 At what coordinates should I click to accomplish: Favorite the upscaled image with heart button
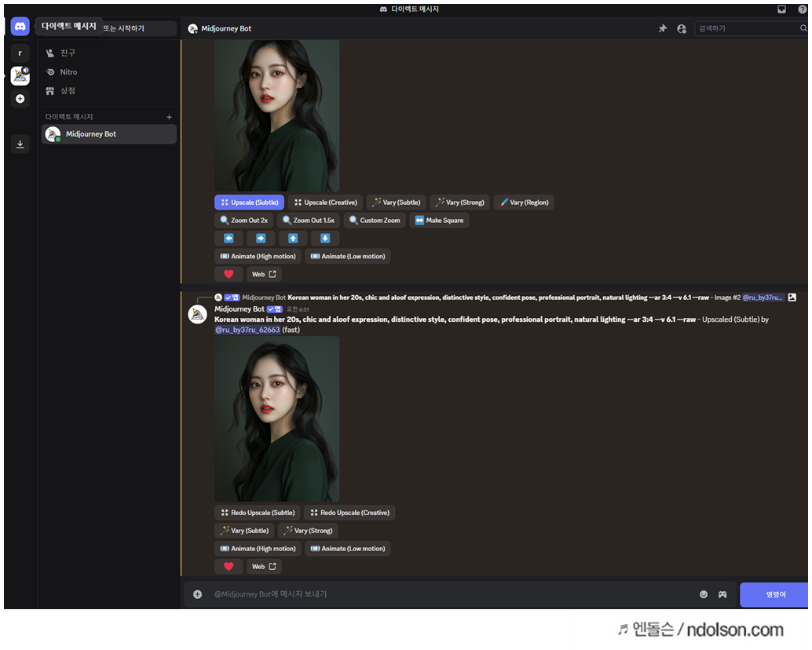tap(229, 567)
